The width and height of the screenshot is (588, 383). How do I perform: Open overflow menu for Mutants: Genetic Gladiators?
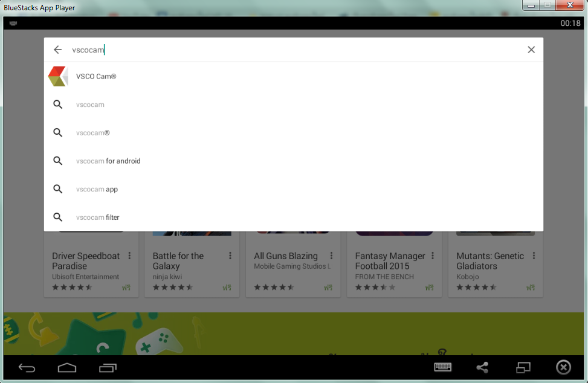pyautogui.click(x=534, y=256)
